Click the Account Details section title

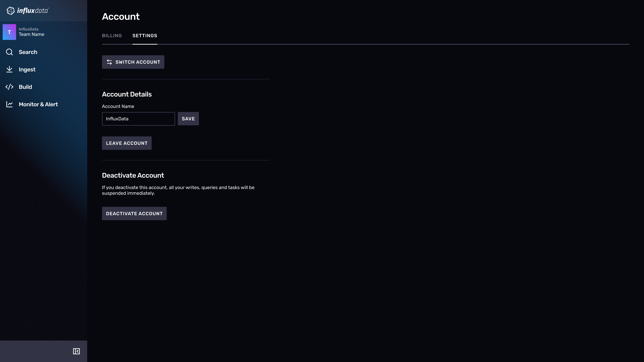(x=127, y=94)
